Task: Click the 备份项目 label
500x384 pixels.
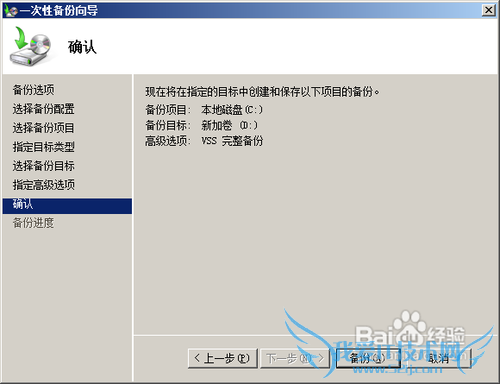Action: click(x=168, y=109)
